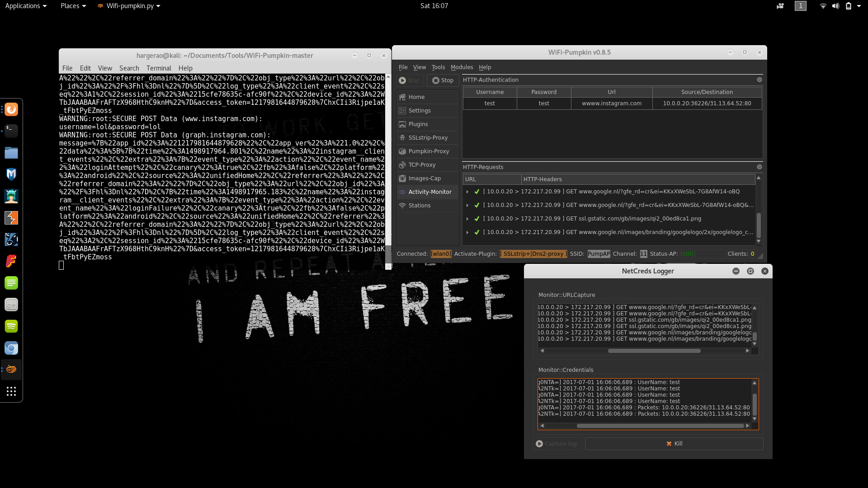Screen dimensions: 868x488
Task: Expand googlelogo request row
Action: click(467, 233)
